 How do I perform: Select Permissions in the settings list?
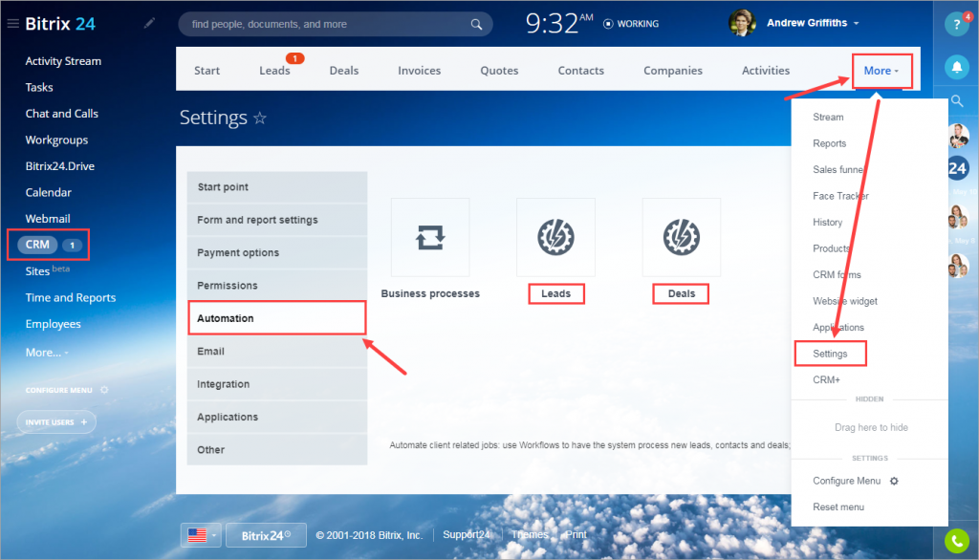point(277,286)
